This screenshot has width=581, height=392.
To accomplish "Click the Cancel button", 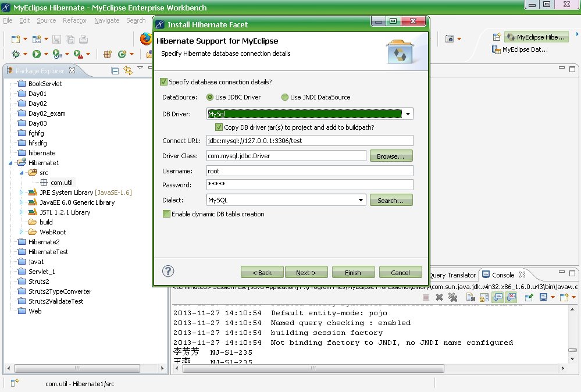I will [400, 272].
